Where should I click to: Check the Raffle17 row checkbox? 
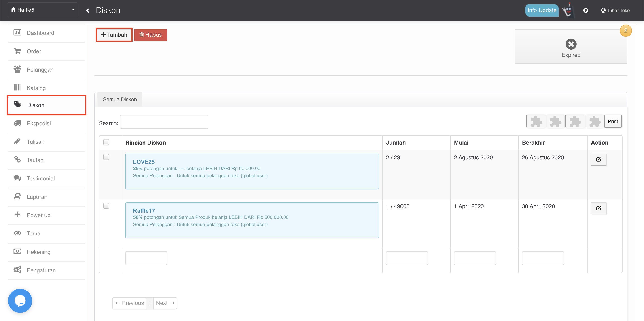[106, 206]
